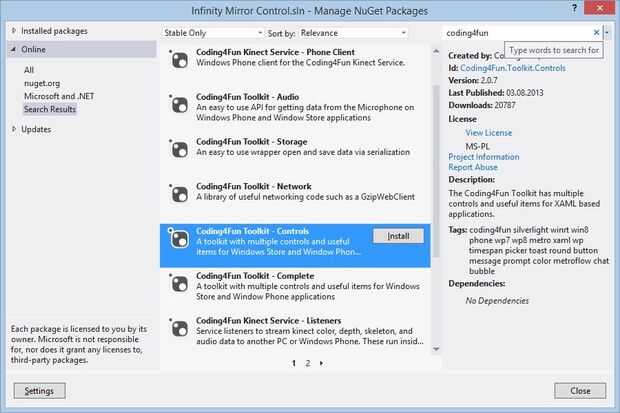Open the help question mark in title bar

(574, 8)
